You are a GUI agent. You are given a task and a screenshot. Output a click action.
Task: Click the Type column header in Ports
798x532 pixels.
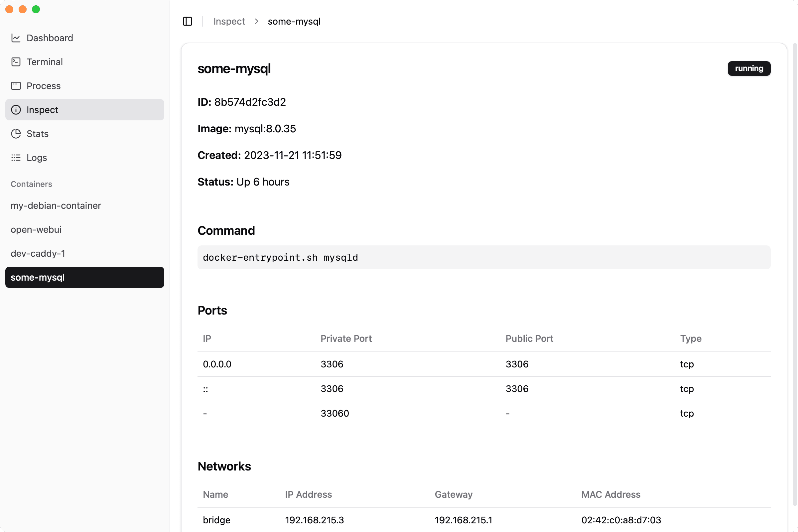click(x=691, y=338)
